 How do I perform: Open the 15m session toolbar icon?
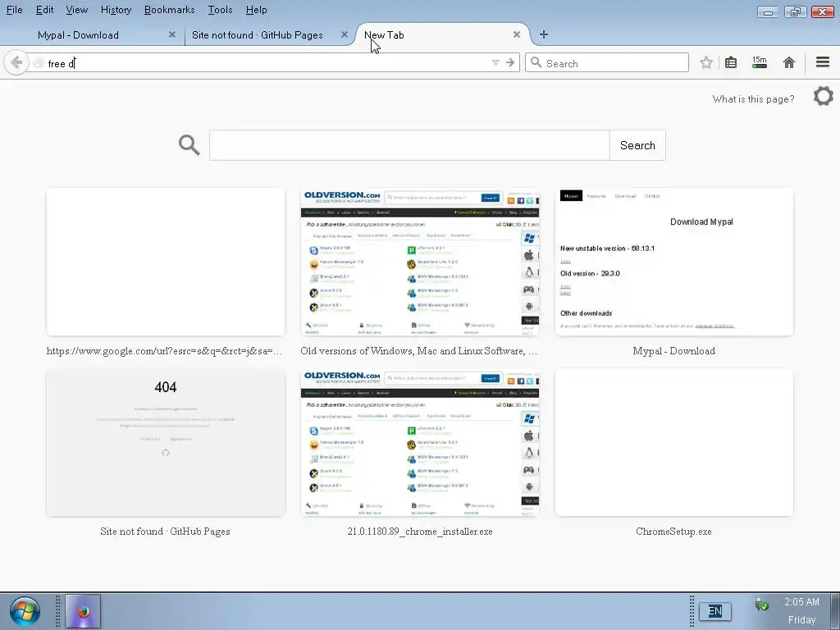tap(759, 62)
